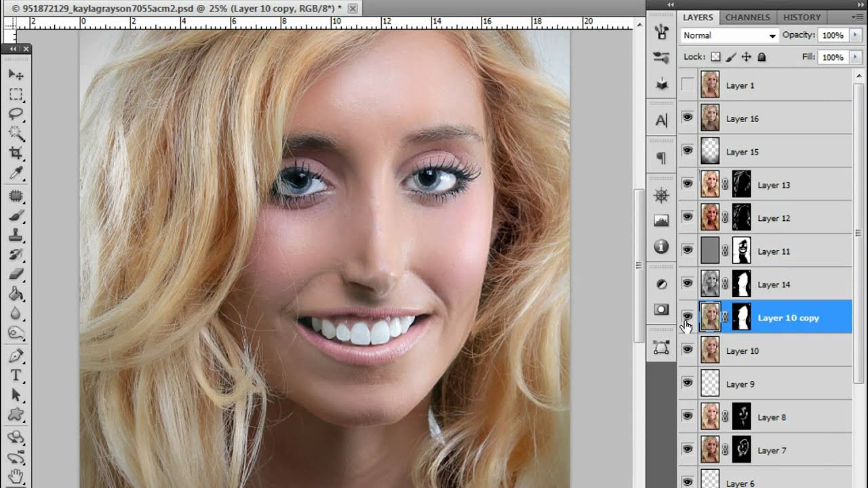
Task: Choose the Hand tool
Action: [x=16, y=476]
